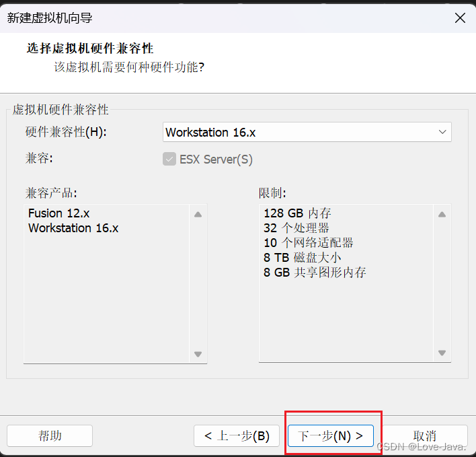Select Workstation 16.x in 兼容产品 list

[x=73, y=228]
